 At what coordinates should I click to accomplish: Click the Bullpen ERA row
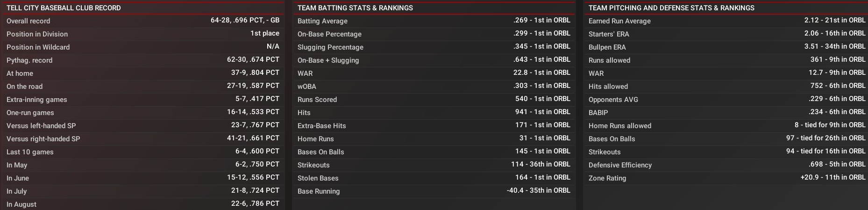tap(725, 47)
